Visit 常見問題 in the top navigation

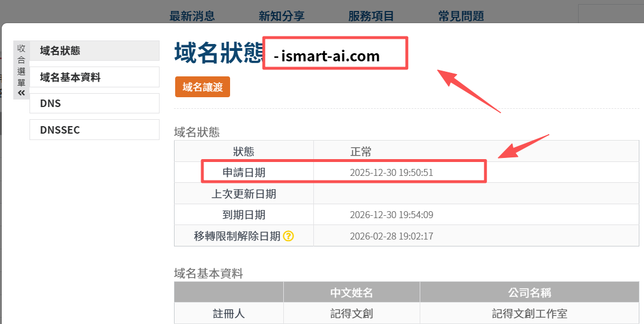point(461,16)
